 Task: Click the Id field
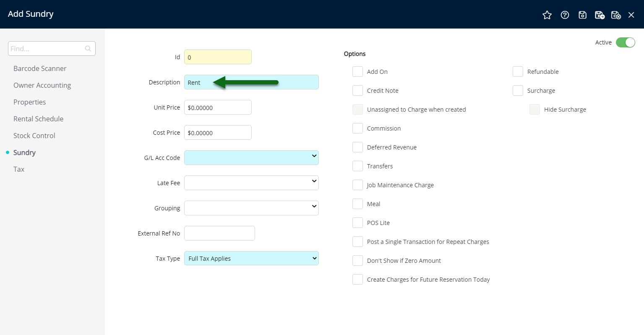tap(218, 57)
